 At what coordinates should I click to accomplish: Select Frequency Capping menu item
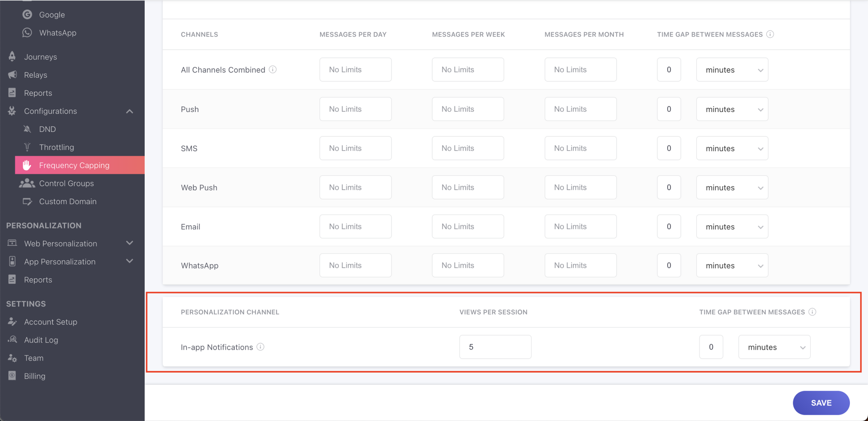(74, 165)
